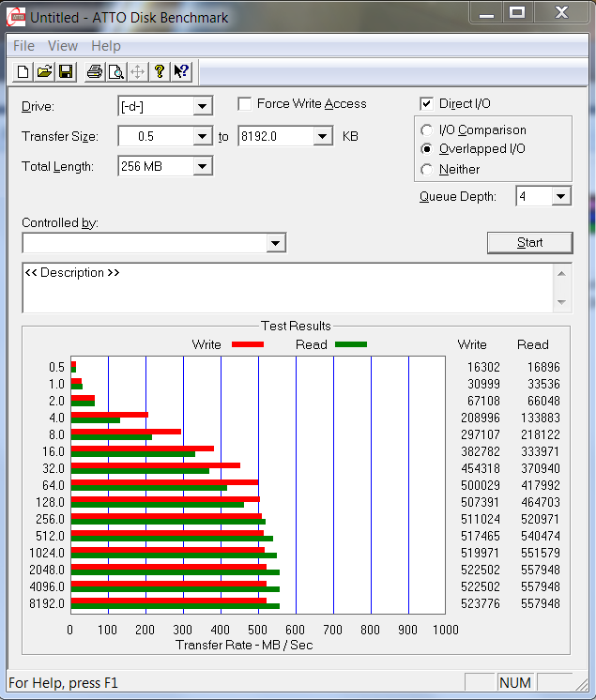Open the File menu

point(23,46)
